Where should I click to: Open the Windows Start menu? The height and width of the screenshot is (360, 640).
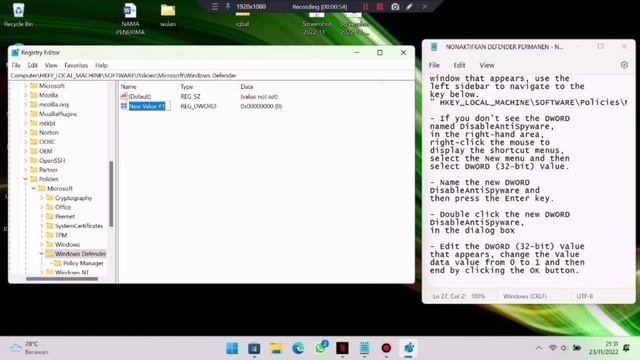[x=232, y=348]
